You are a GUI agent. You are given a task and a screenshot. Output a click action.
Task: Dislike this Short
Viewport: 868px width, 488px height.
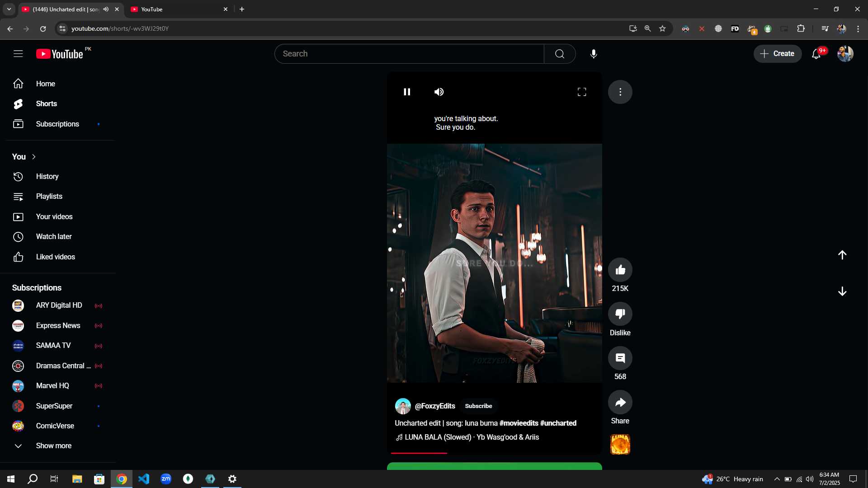[620, 314]
